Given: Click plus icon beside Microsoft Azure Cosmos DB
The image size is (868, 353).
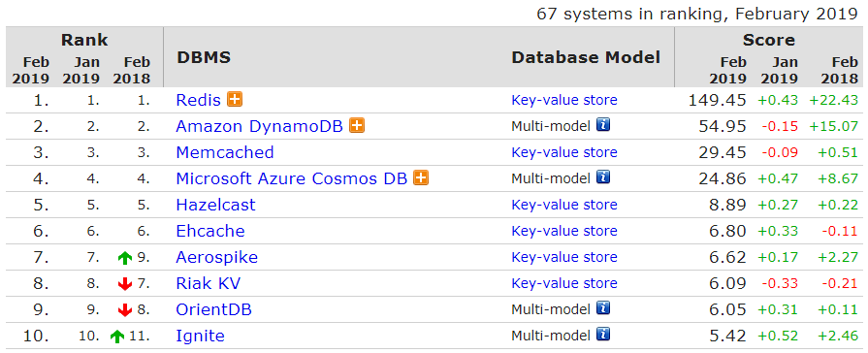Looking at the screenshot, I should [422, 178].
